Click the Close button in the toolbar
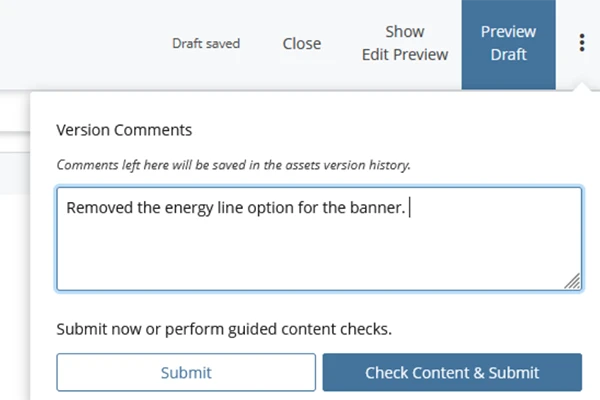 (x=302, y=43)
